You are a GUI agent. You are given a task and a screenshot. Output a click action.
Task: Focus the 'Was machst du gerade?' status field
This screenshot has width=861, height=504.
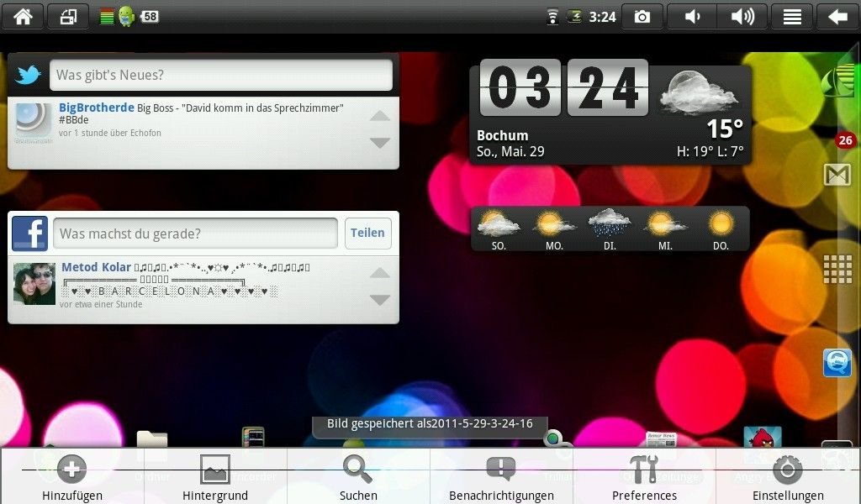(x=195, y=233)
